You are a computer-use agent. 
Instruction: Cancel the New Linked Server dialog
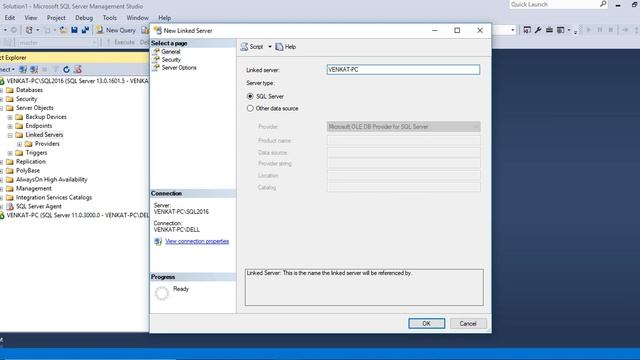[x=468, y=324]
